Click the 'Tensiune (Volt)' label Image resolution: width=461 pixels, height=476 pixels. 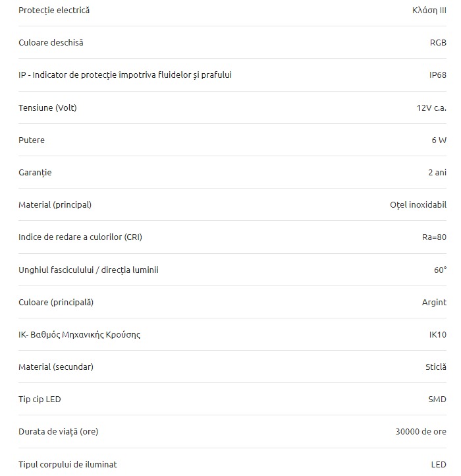[47, 107]
